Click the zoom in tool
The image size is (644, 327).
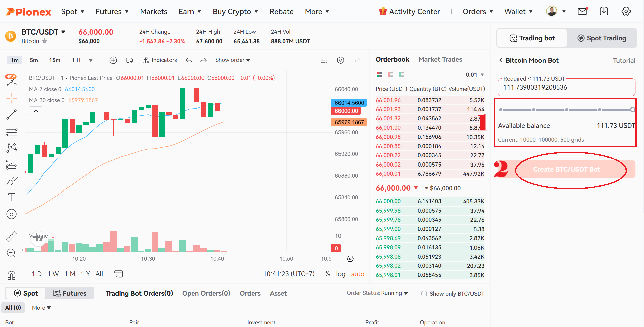click(x=12, y=253)
